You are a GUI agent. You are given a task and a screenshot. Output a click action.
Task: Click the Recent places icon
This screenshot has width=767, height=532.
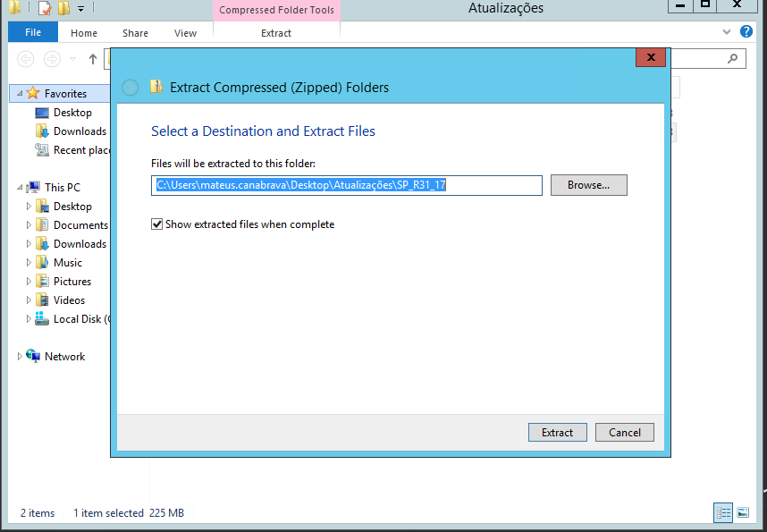pyautogui.click(x=42, y=149)
